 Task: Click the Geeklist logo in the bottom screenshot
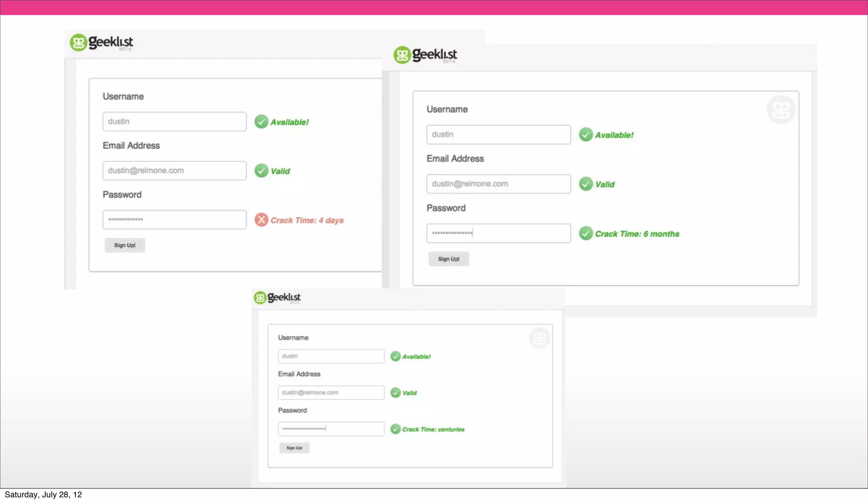[x=277, y=297]
